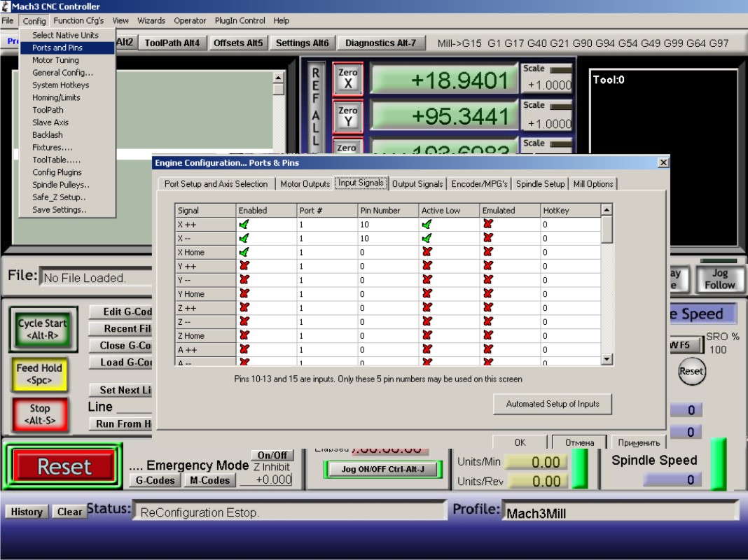This screenshot has width=748, height=560.
Task: Switch to the Motor Outputs tab
Action: click(305, 184)
